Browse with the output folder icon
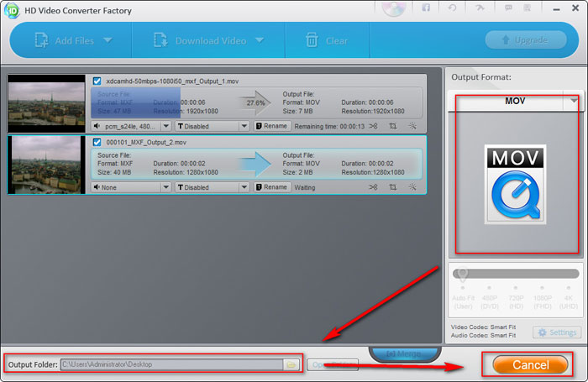This screenshot has width=588, height=382. click(291, 364)
